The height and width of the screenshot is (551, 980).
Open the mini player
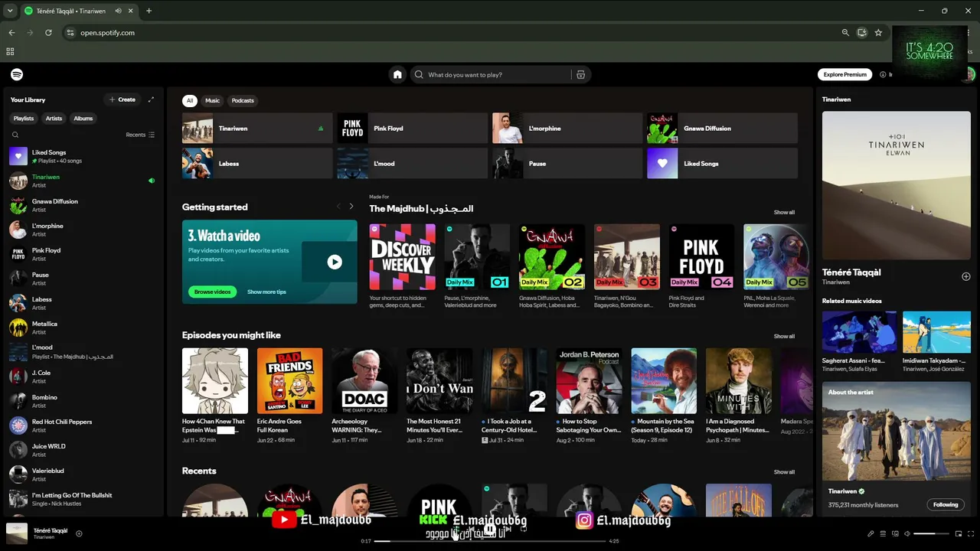[959, 533]
